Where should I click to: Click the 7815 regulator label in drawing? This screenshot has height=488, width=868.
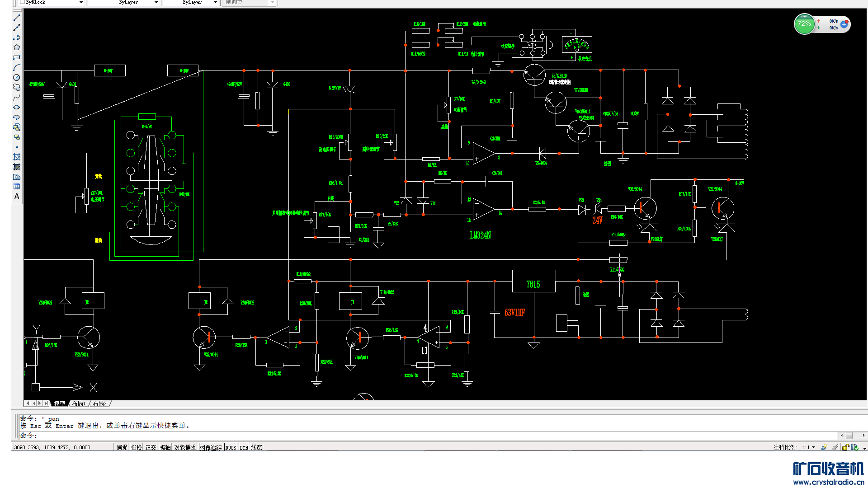tap(533, 285)
